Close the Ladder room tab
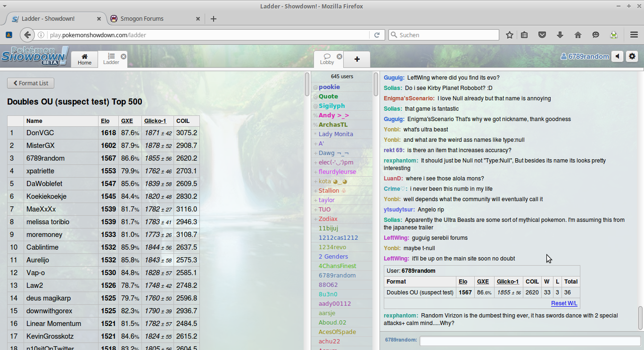 pos(124,56)
